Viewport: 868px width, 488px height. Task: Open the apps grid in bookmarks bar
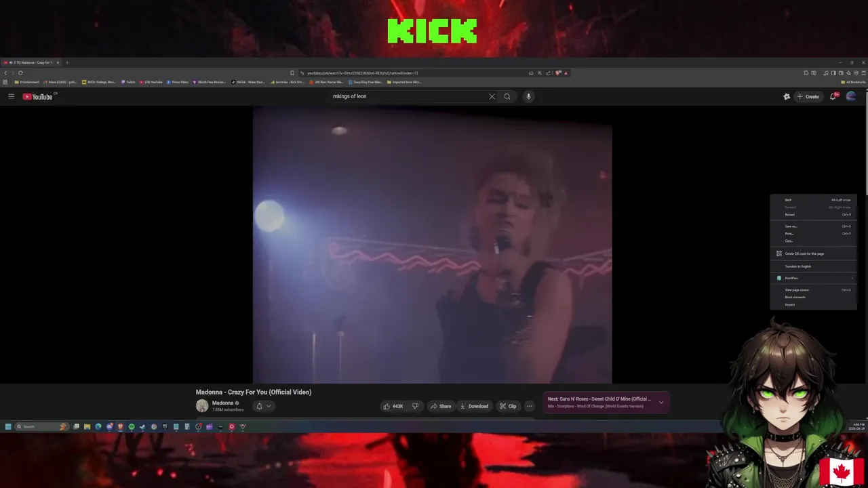[5, 82]
